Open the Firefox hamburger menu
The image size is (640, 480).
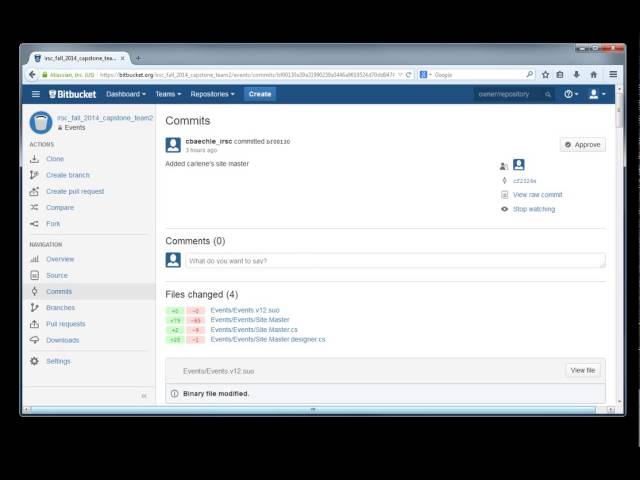tap(613, 74)
